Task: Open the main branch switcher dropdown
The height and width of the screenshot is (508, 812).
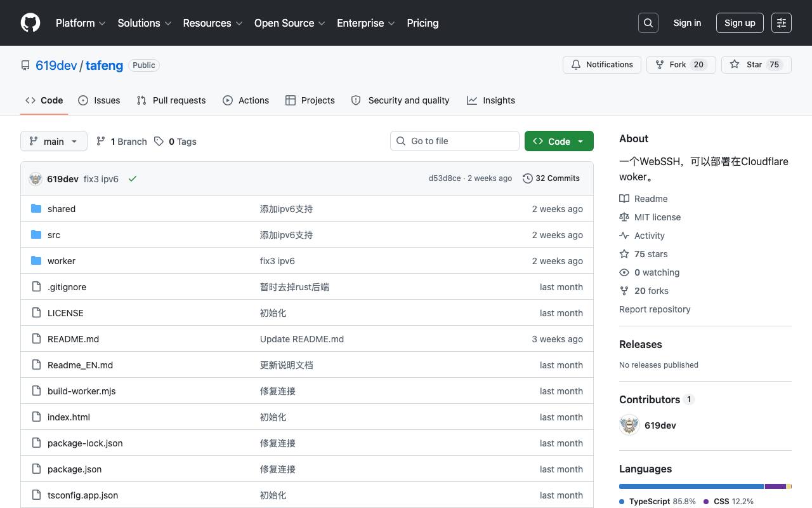Action: tap(54, 141)
